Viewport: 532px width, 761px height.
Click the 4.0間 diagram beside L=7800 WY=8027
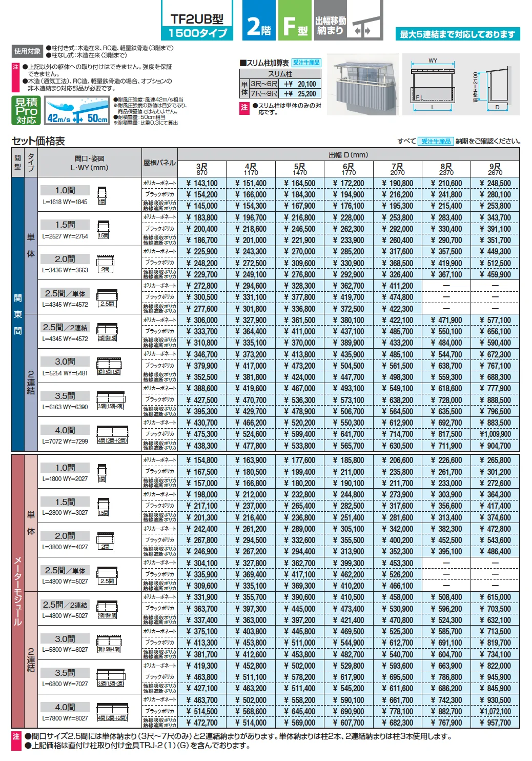[113, 712]
